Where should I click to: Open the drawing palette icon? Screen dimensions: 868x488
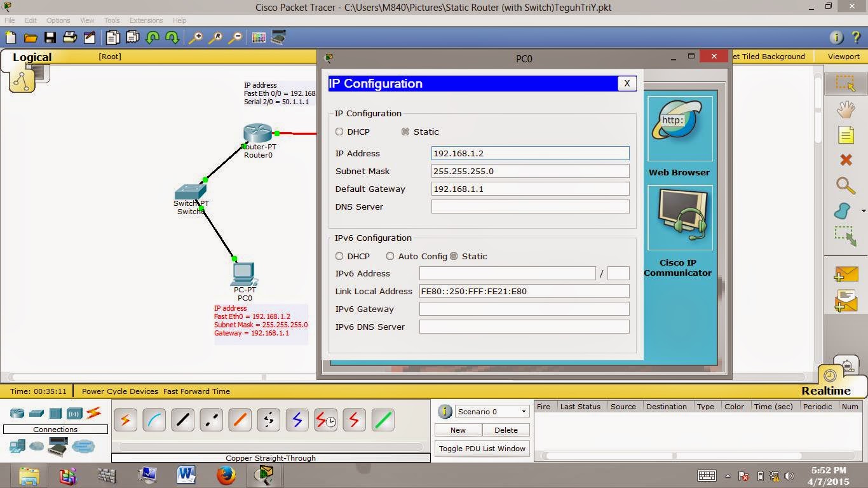[x=259, y=37]
